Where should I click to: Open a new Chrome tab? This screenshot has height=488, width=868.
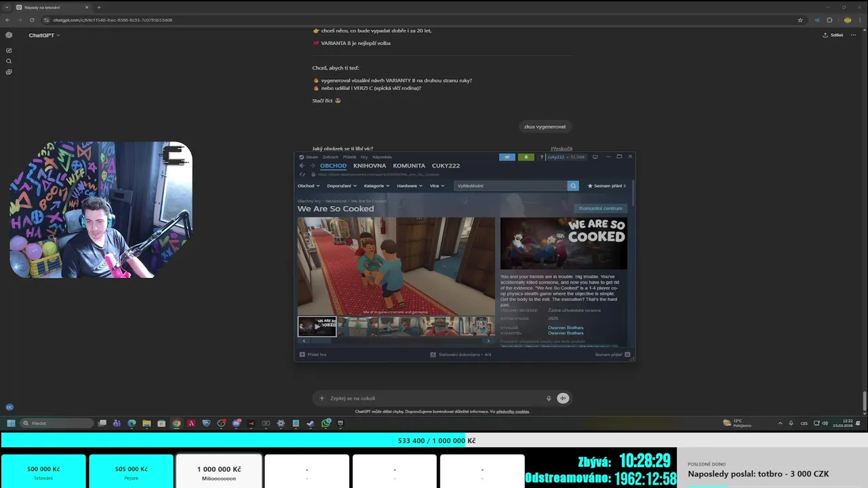click(x=98, y=7)
